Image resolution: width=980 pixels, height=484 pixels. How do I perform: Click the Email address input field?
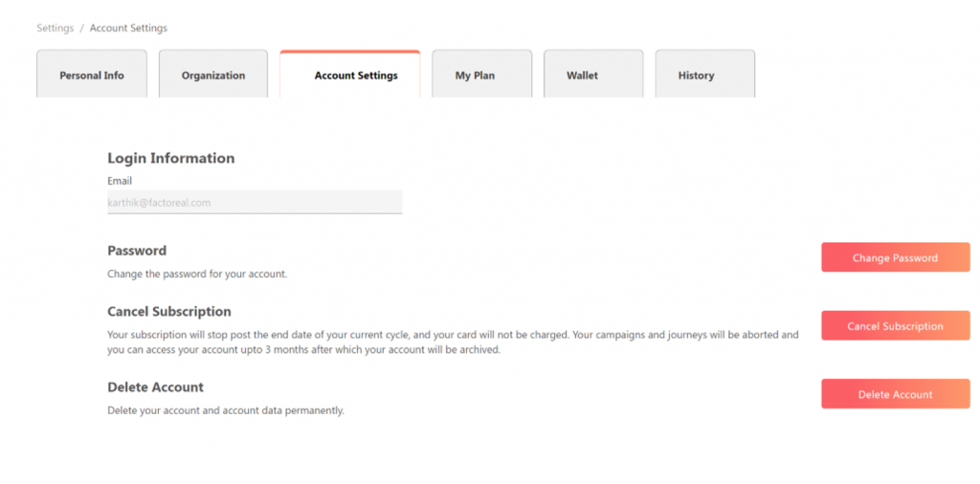coord(255,202)
